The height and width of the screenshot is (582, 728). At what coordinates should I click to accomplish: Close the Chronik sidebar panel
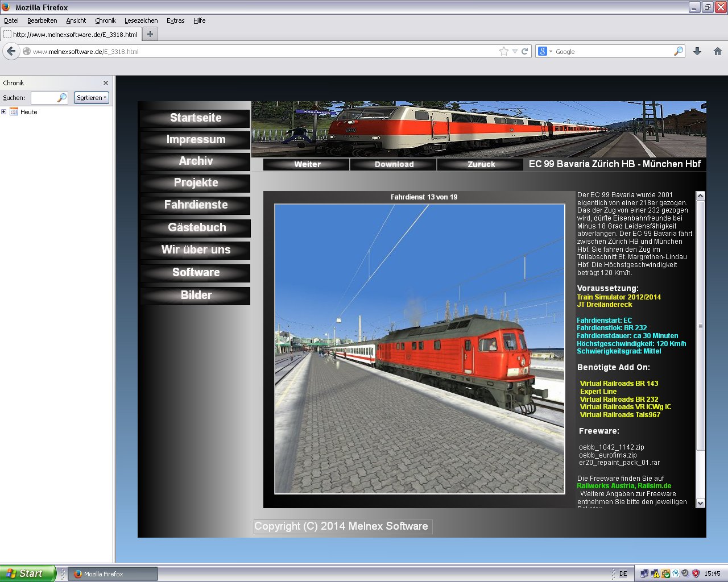(x=106, y=83)
